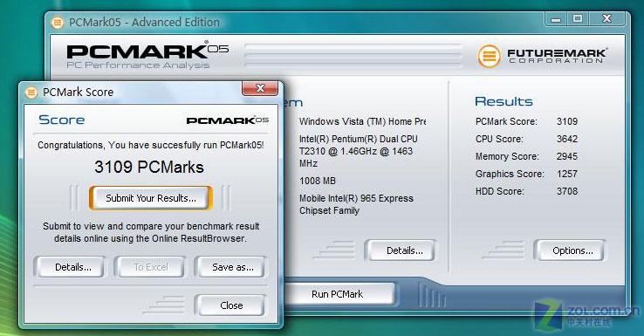Click the Memory Score: 2945 result
This screenshot has height=336, width=644.
pos(526,156)
